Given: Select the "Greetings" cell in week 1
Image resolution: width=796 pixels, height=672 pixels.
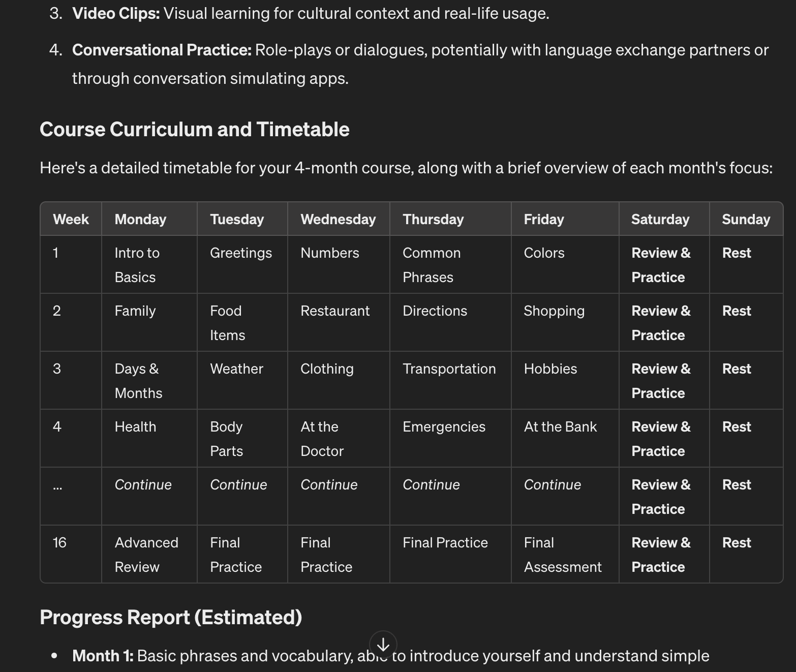Looking at the screenshot, I should click(240, 253).
